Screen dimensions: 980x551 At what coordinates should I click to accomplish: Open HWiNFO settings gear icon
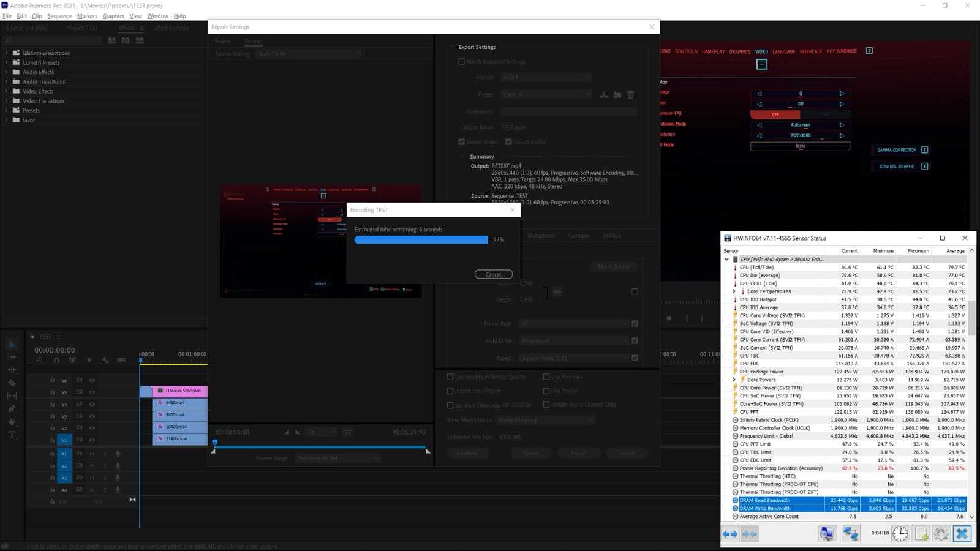pos(941,534)
